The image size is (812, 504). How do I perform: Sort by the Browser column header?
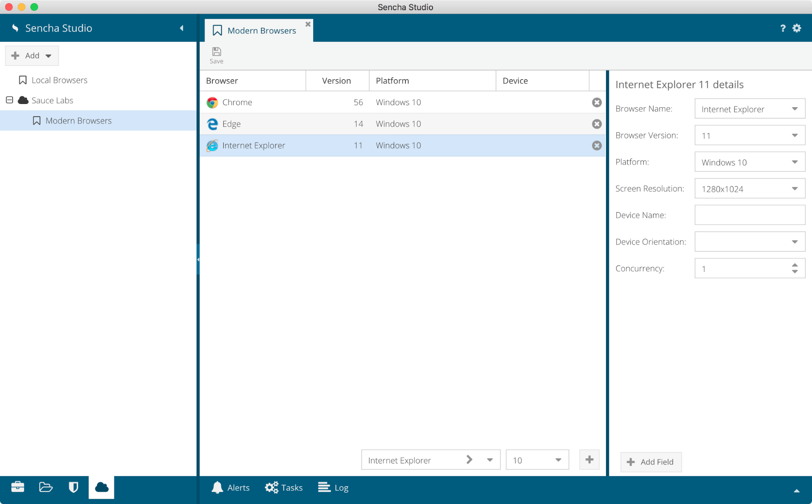click(253, 81)
